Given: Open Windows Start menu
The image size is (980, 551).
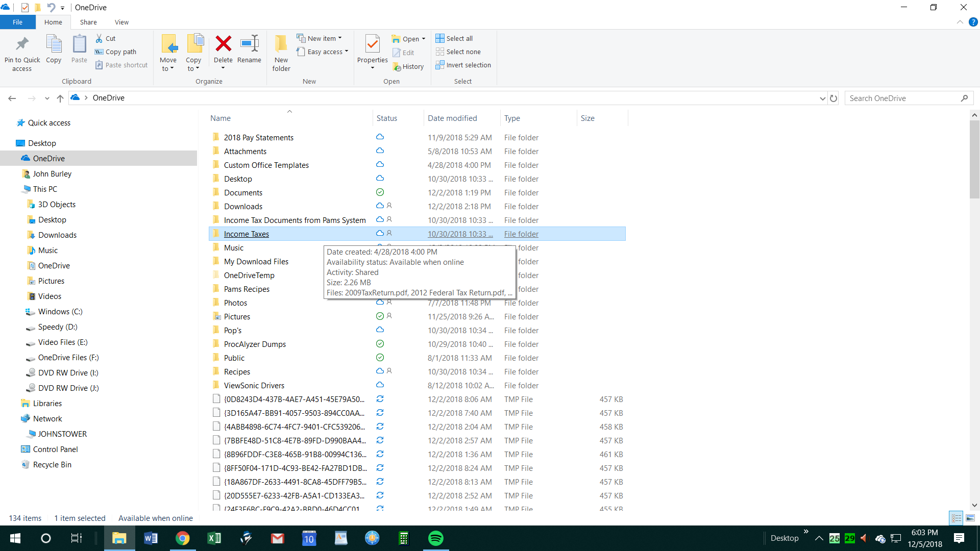Looking at the screenshot, I should coord(15,538).
